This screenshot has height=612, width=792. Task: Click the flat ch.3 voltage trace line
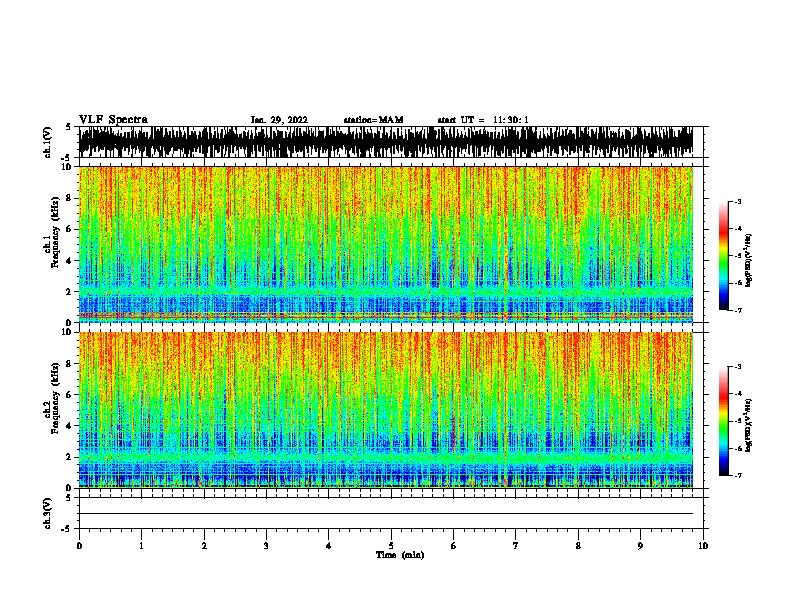point(386,514)
